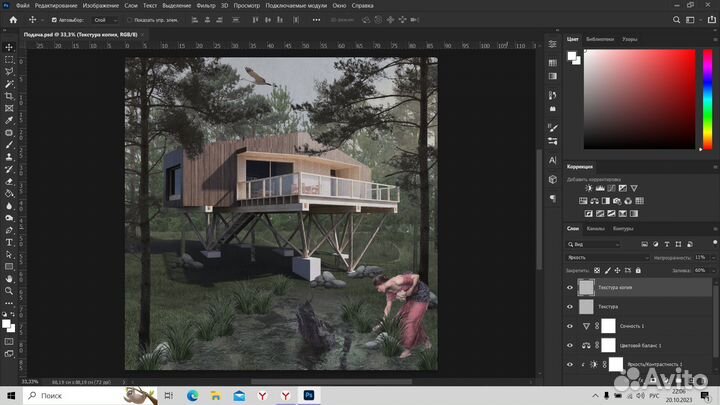720x405 pixels.
Task: Switch to the Библиотеки tab
Action: tap(600, 39)
